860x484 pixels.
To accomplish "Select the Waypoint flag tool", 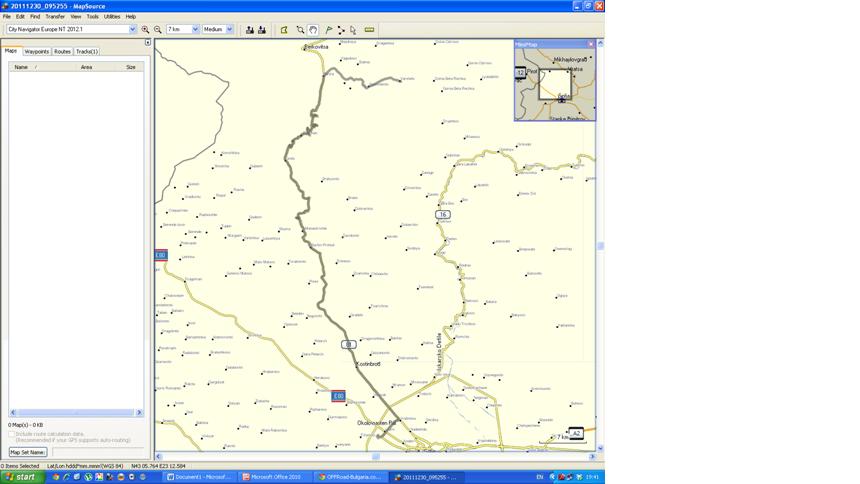I will pyautogui.click(x=329, y=30).
